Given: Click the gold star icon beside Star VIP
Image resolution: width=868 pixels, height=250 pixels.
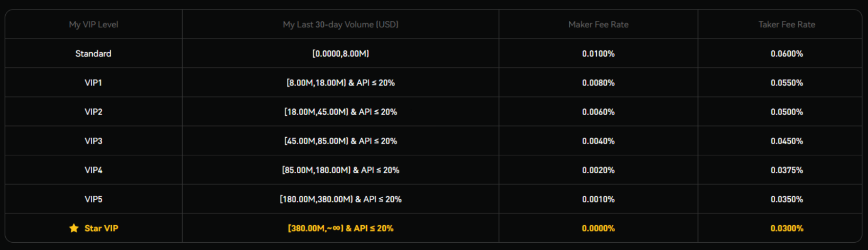Looking at the screenshot, I should pos(74,228).
